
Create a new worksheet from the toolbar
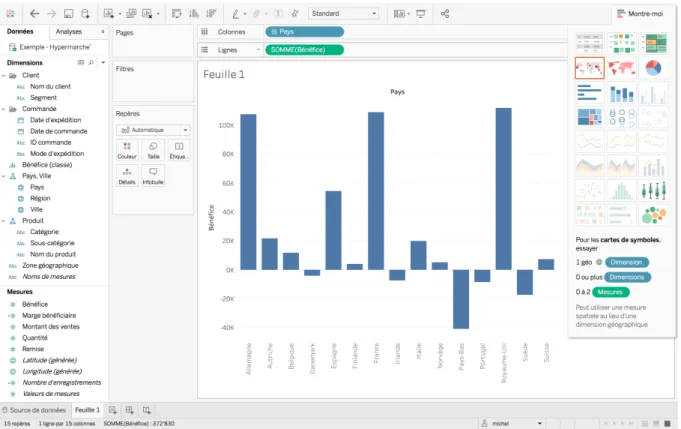coord(109,13)
